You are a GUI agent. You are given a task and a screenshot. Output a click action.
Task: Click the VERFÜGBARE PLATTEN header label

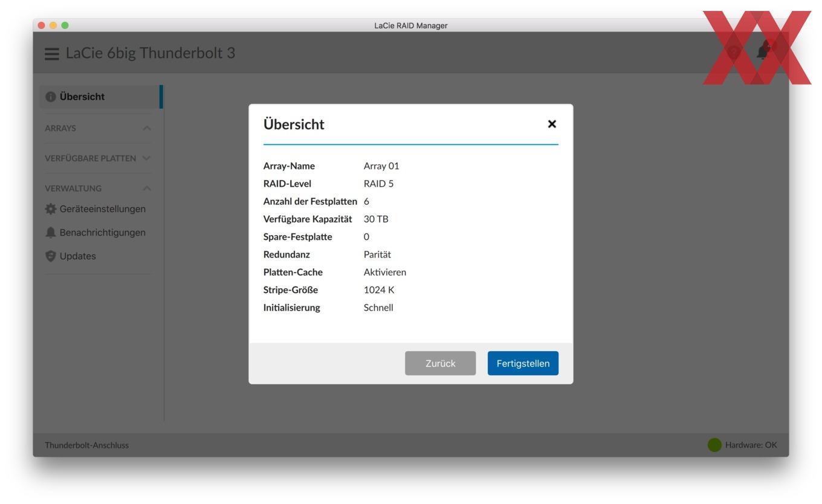[91, 158]
